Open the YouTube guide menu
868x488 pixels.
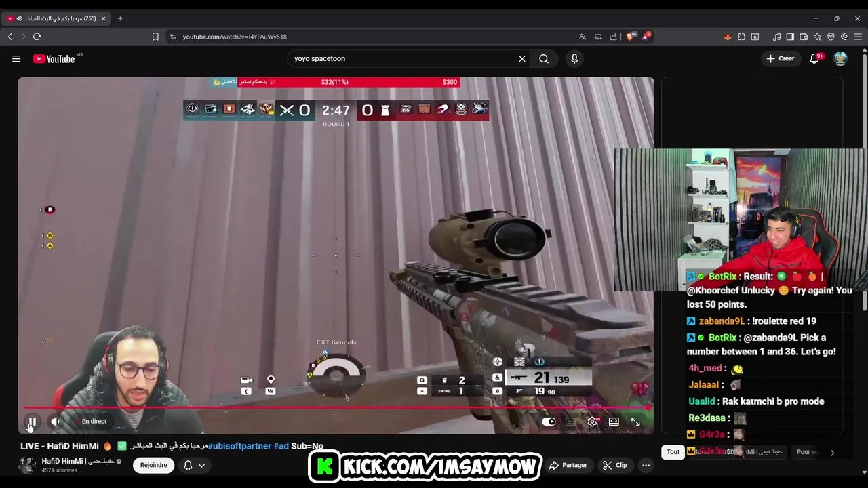click(16, 59)
